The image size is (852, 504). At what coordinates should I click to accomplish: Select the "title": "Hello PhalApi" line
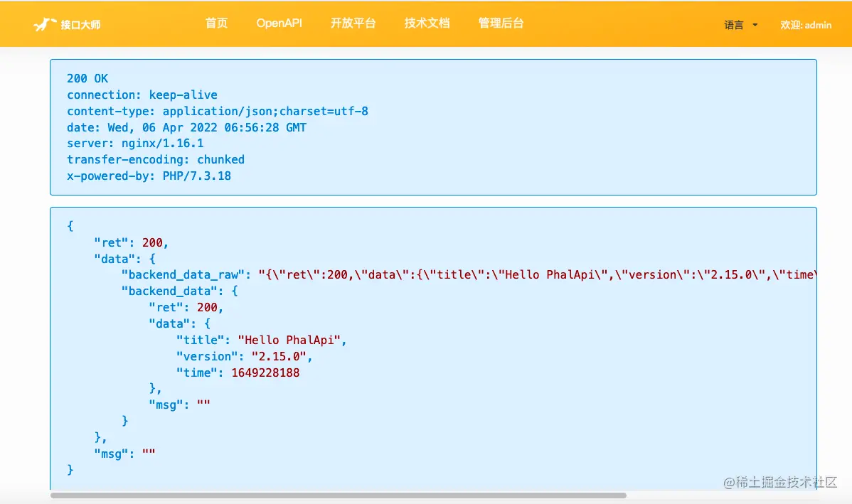pos(261,340)
